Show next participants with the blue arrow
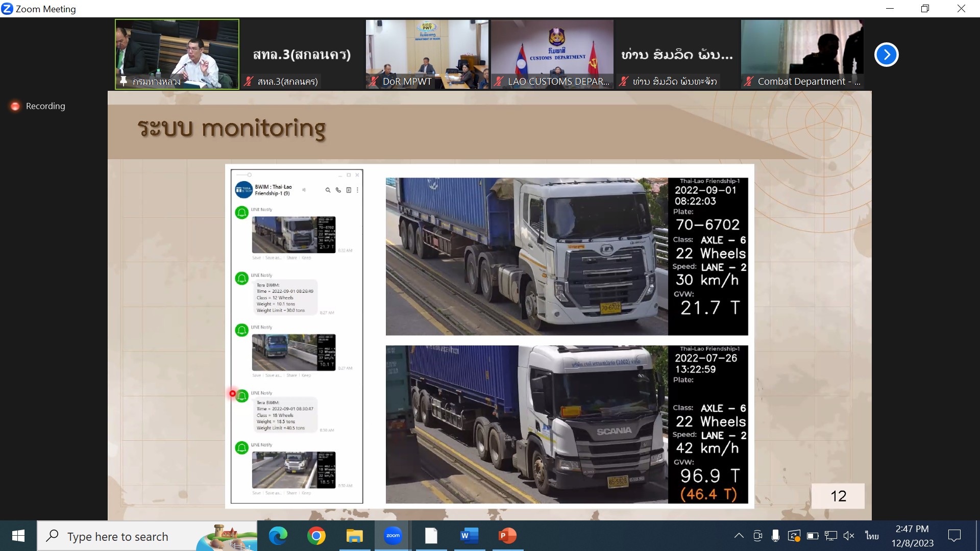Viewport: 980px width, 551px height. (x=887, y=55)
